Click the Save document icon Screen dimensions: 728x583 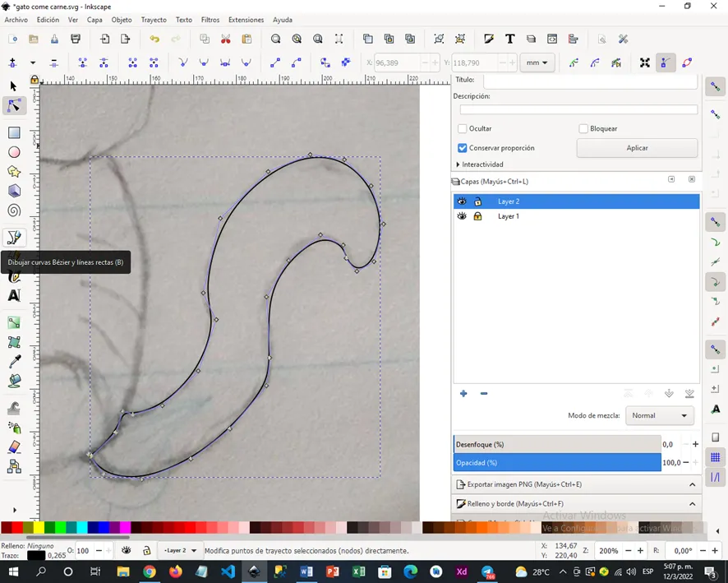click(x=54, y=39)
